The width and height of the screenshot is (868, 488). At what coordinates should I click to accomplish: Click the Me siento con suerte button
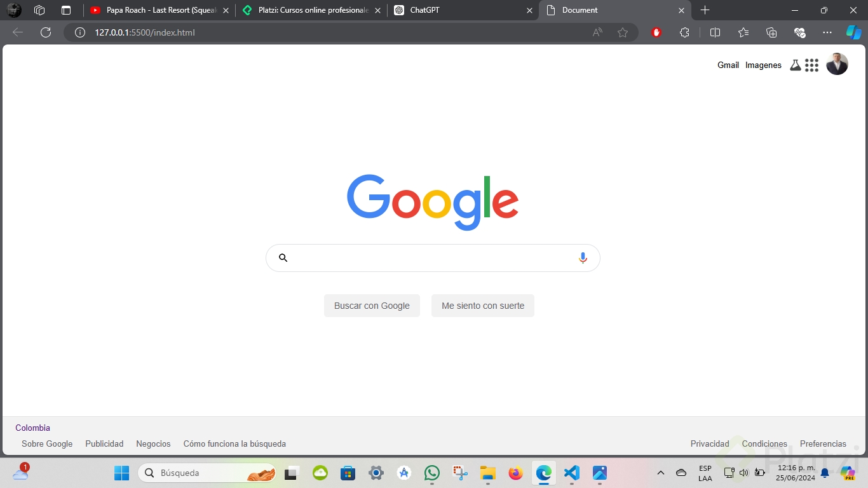tap(483, 306)
